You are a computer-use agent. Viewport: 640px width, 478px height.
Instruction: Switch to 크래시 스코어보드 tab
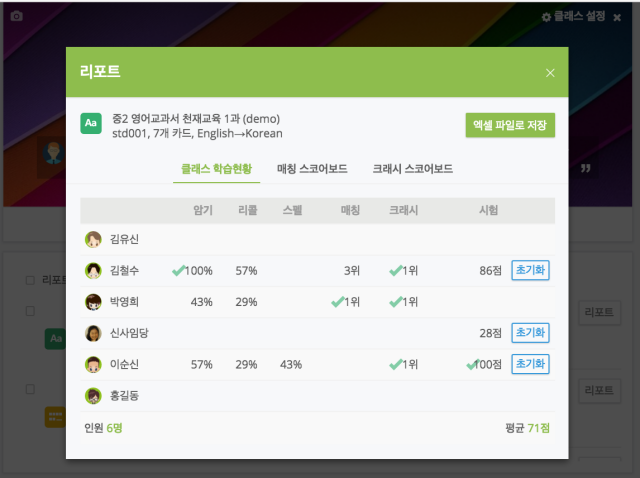[412, 169]
